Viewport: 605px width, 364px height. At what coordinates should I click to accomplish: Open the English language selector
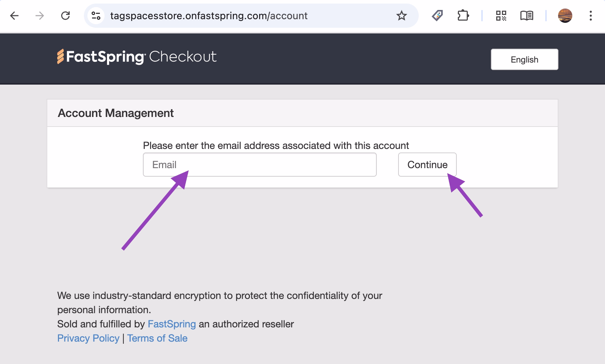click(x=524, y=59)
